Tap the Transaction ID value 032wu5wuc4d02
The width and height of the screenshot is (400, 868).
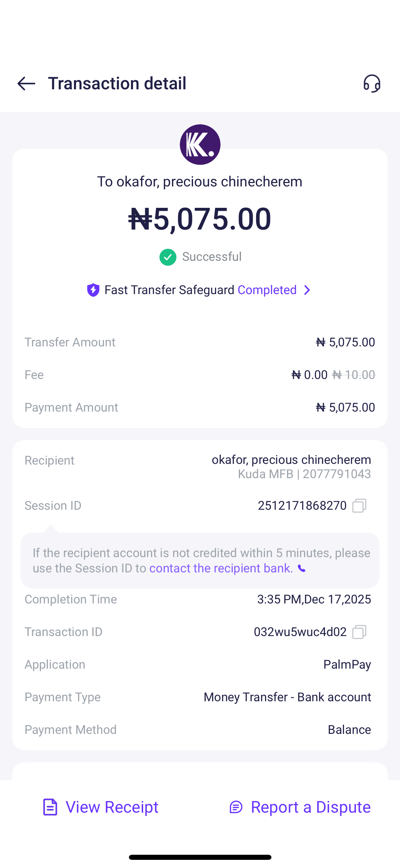tap(300, 632)
